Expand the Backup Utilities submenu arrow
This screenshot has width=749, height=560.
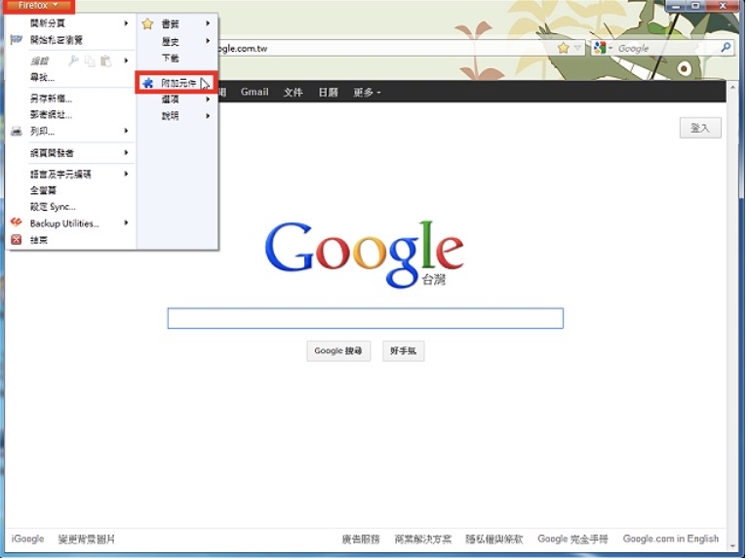click(126, 222)
